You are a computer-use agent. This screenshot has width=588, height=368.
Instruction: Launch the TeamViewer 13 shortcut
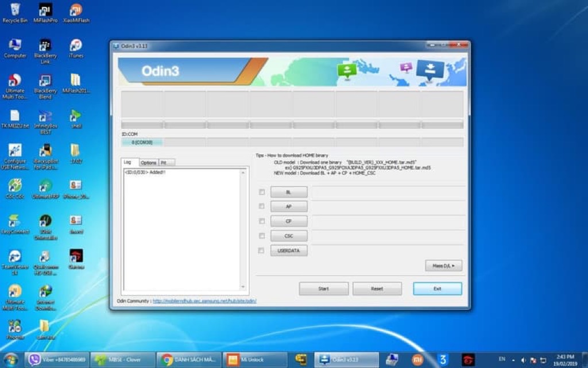pyautogui.click(x=15, y=262)
